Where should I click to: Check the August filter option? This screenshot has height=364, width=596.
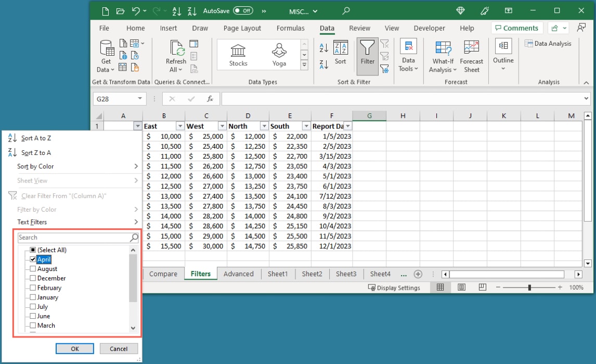click(32, 269)
